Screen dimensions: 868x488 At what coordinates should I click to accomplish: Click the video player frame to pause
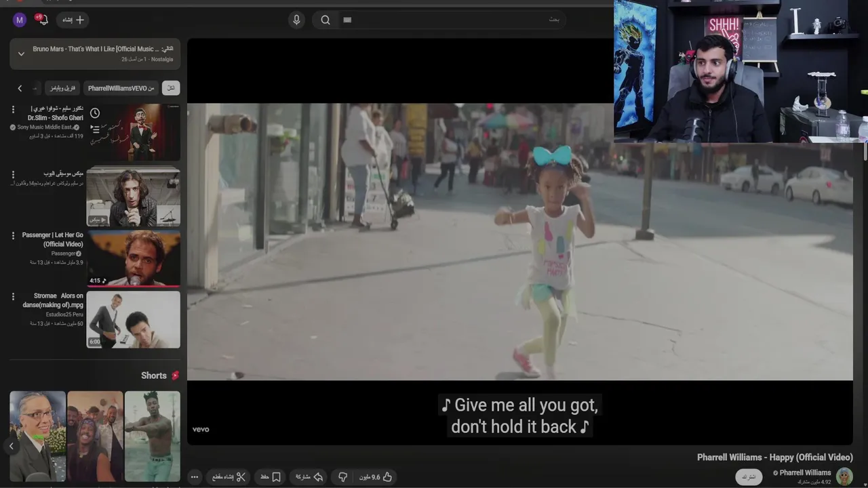click(519, 241)
